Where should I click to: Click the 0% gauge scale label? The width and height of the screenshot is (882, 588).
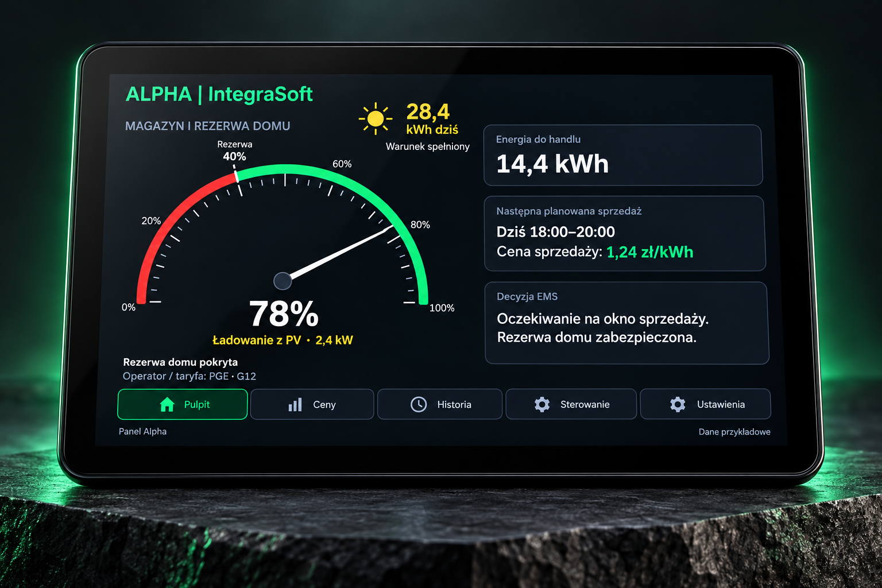[x=129, y=307]
